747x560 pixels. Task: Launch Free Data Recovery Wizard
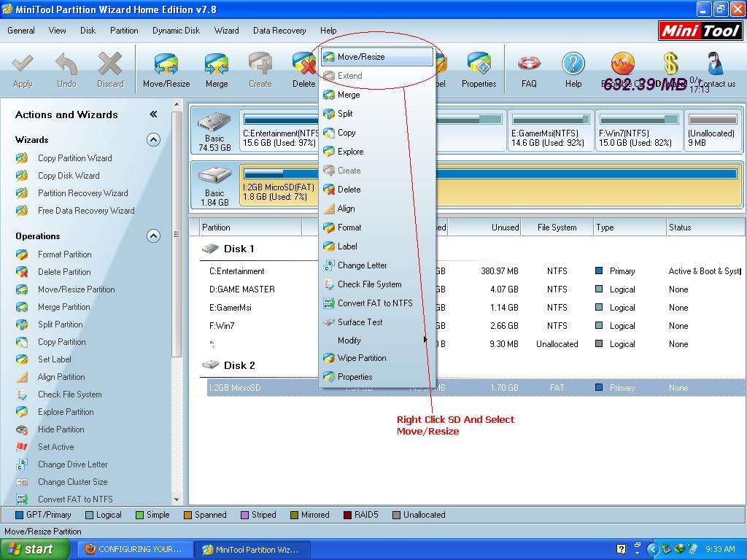click(86, 211)
